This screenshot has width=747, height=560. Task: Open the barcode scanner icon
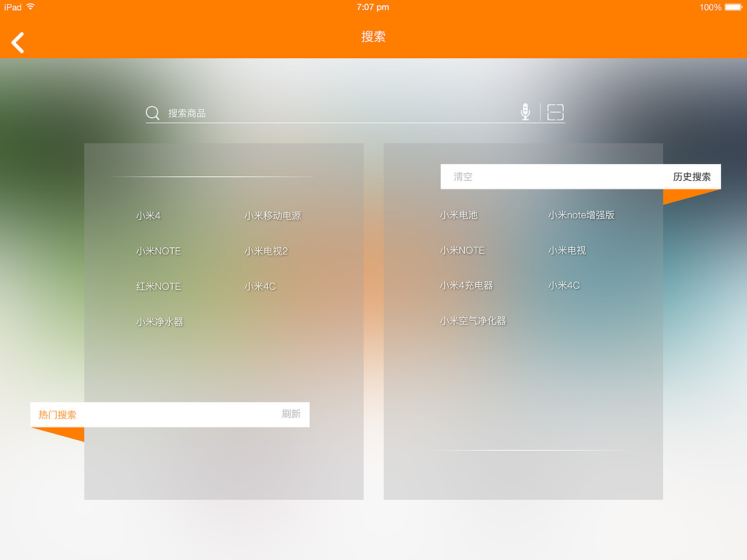[x=556, y=112]
